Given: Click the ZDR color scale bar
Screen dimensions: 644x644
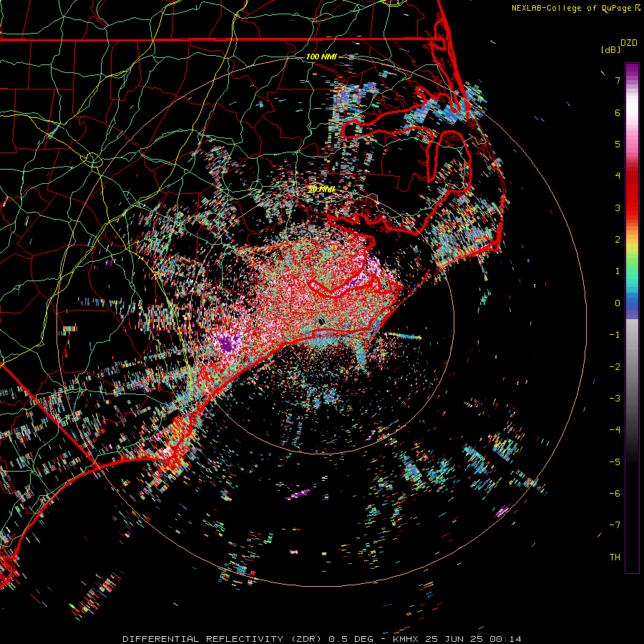Looking at the screenshot, I should pos(632,318).
